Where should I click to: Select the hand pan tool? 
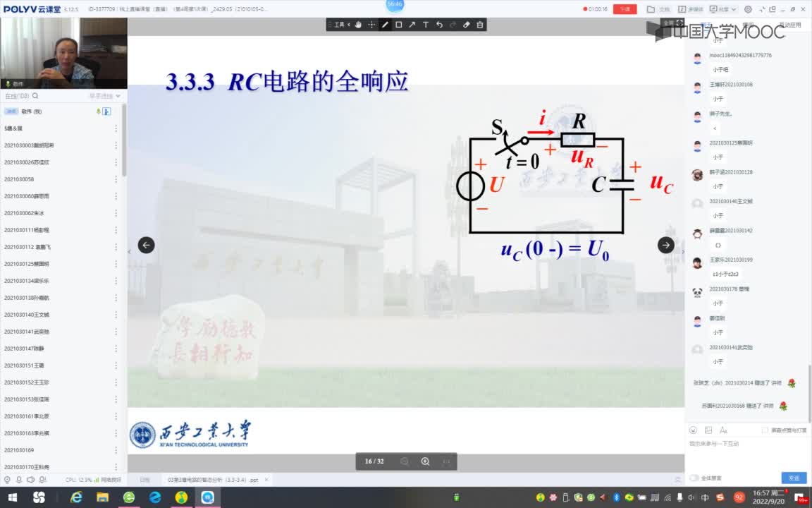[358, 25]
